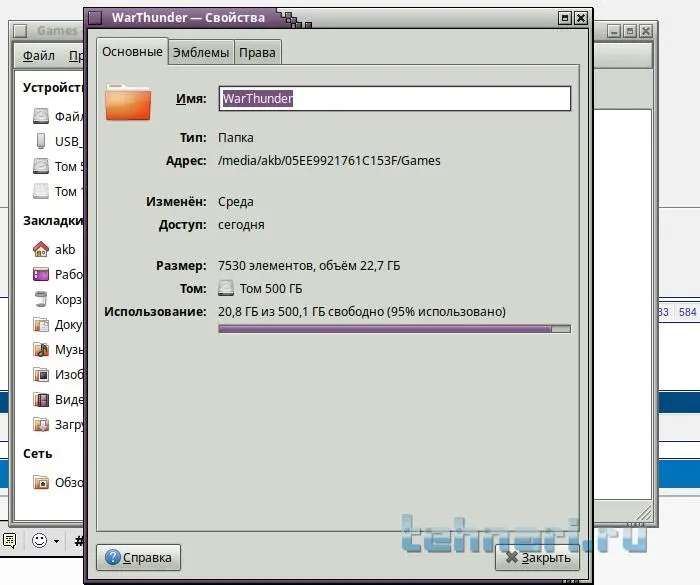Click the Имя field containing WarThunder
700x585 pixels.
pos(395,98)
